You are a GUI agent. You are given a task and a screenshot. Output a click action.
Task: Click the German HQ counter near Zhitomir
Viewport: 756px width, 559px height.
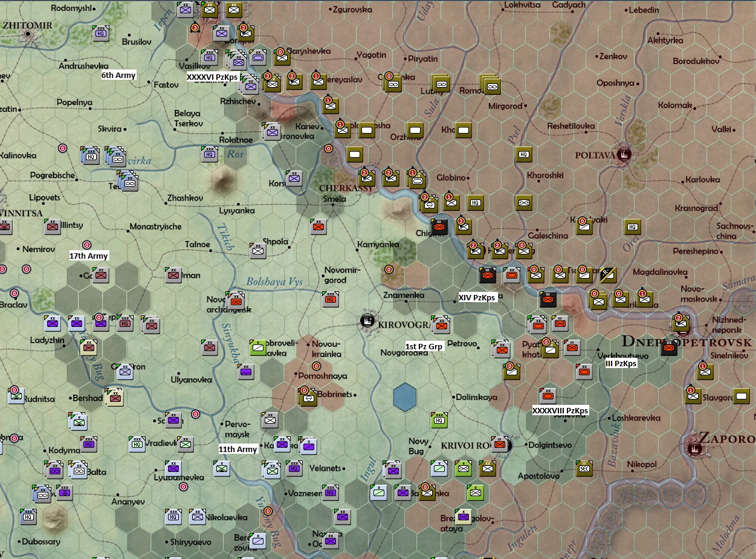pyautogui.click(x=101, y=33)
